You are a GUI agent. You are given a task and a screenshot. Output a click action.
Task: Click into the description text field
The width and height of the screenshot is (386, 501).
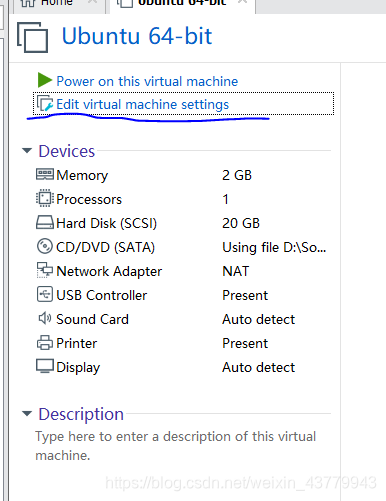coord(176,446)
